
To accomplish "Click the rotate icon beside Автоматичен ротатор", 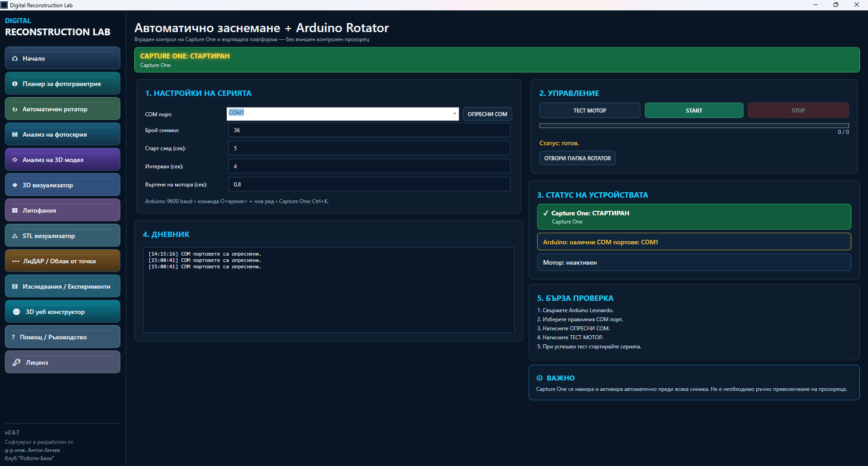I will tap(15, 109).
